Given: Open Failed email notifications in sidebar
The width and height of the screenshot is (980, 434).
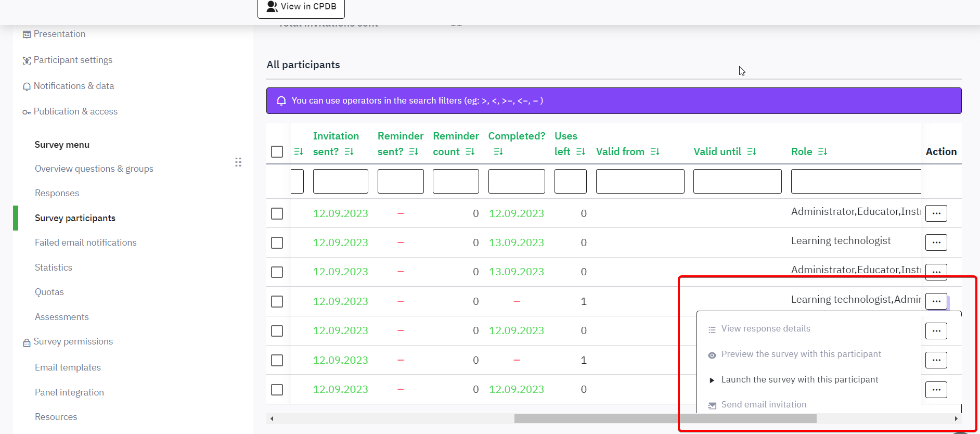Looking at the screenshot, I should pyautogui.click(x=85, y=242).
